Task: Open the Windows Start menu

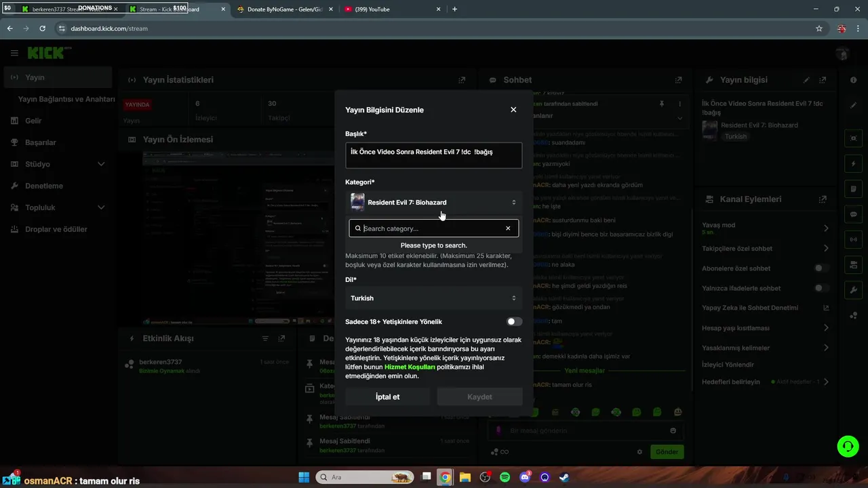Action: 304,477
